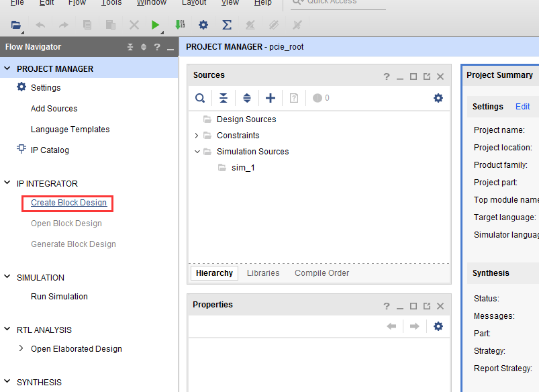Add sources with the plus icon
Screen dimensions: 539x392
271,98
